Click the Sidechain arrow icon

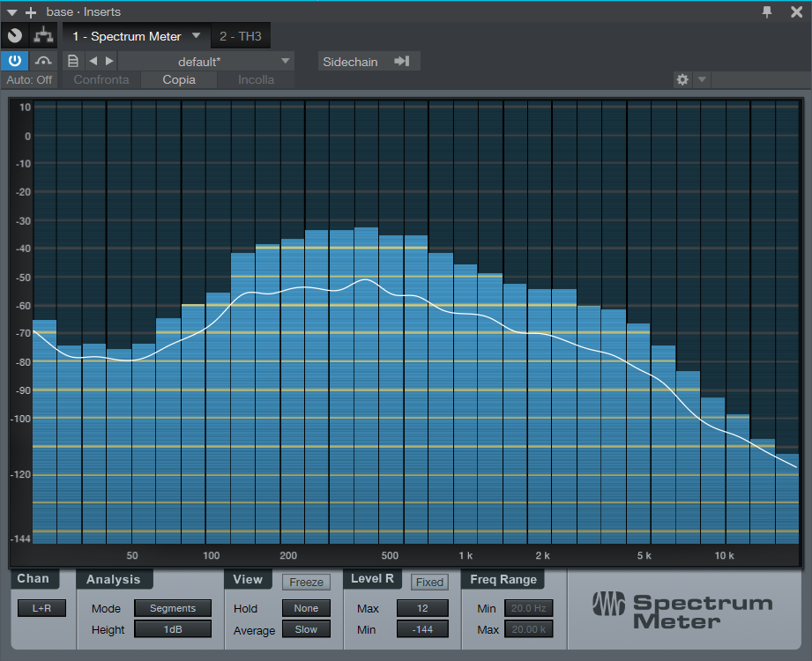[402, 61]
